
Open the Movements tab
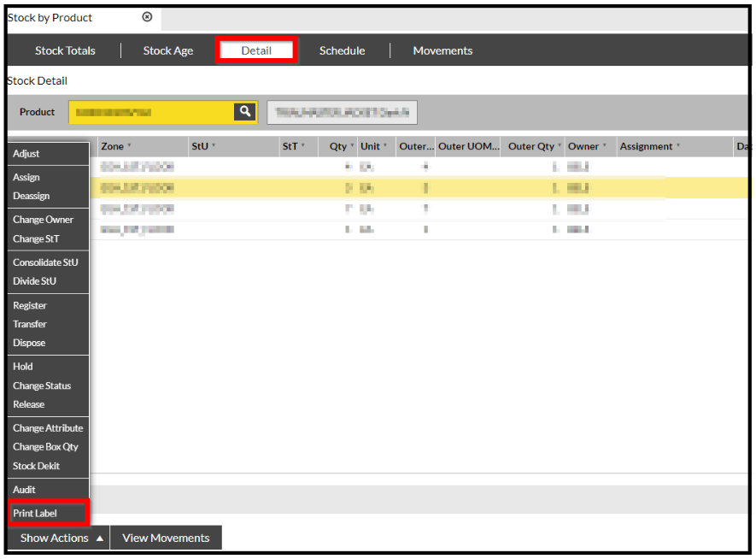(x=442, y=50)
